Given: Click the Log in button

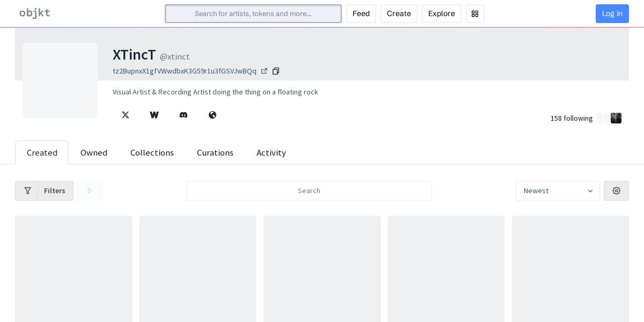Looking at the screenshot, I should tap(612, 14).
